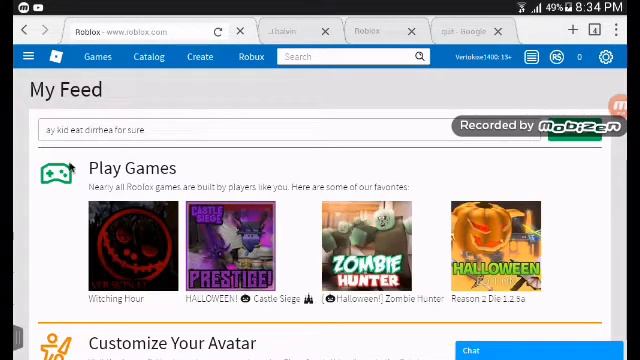Open the notifications feed icon in header
The width and height of the screenshot is (640, 360).
click(531, 57)
